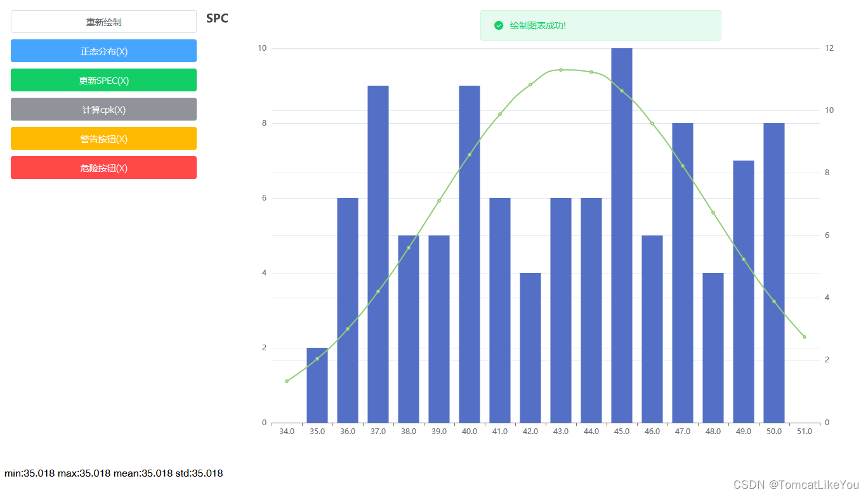Click the right y-axis label 12

829,48
